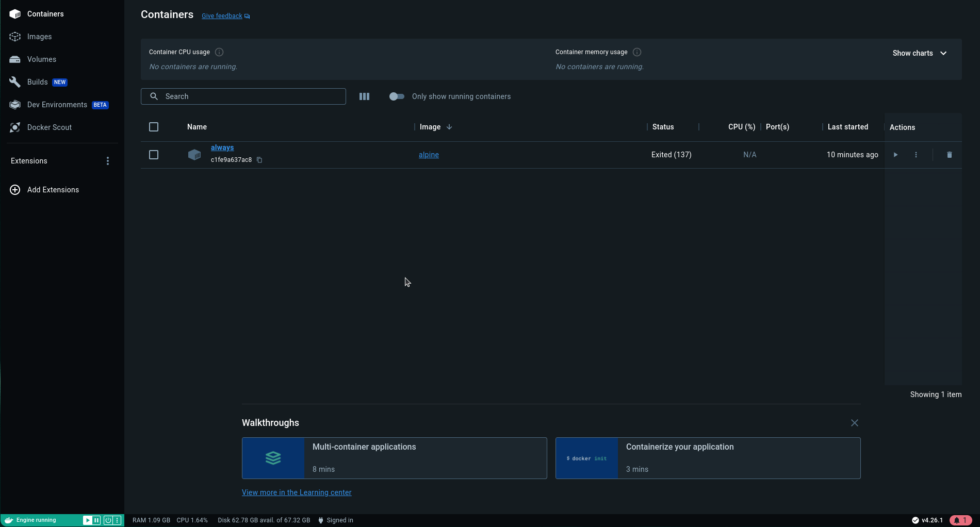The image size is (980, 527).
Task: View more in the Learning center
Action: click(x=297, y=492)
